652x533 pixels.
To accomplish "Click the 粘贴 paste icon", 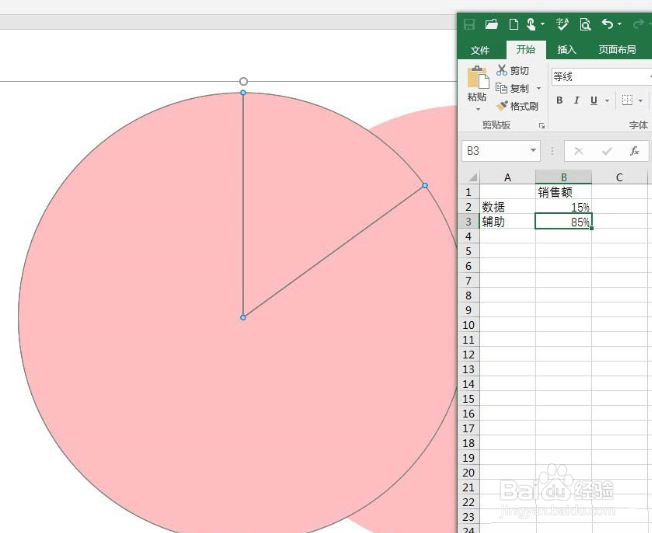I will pos(478,77).
